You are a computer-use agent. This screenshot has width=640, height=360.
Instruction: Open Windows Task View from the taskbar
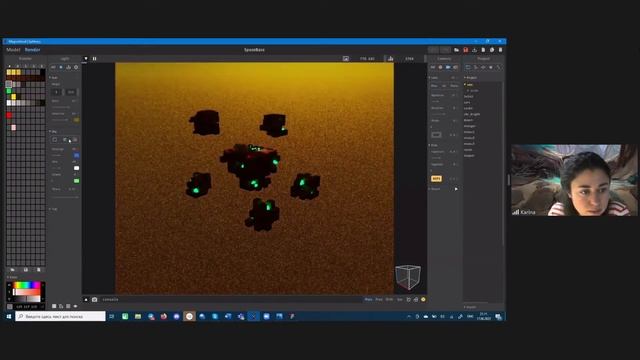[111, 316]
